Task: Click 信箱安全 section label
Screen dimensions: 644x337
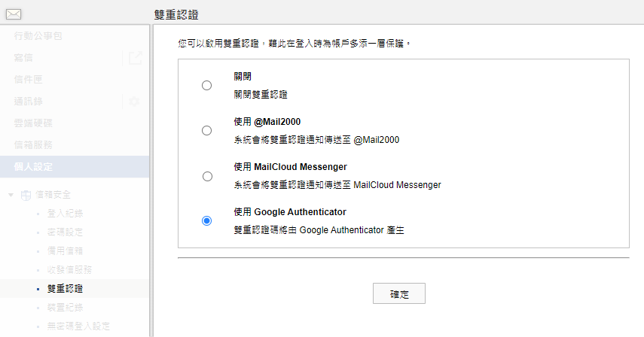Action: 53,195
